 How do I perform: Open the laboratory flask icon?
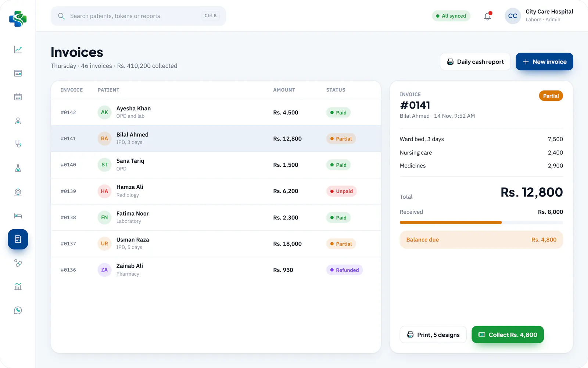[18, 168]
